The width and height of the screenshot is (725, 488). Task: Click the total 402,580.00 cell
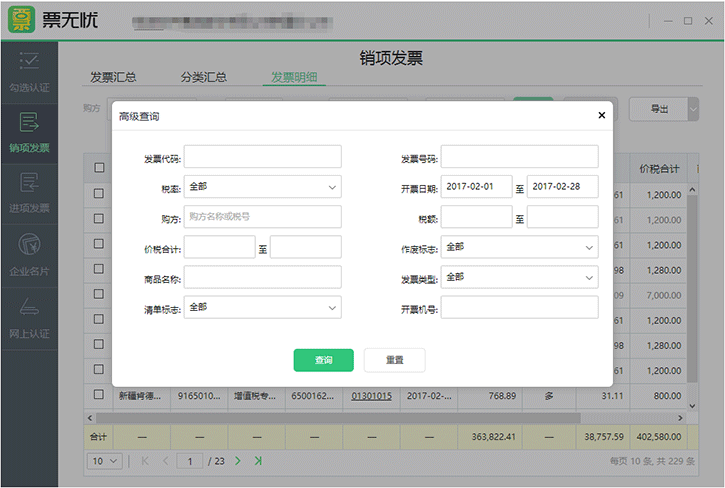[x=658, y=437]
